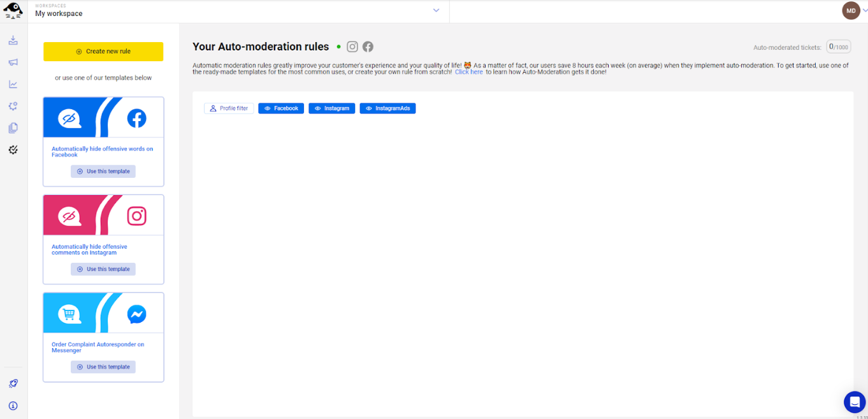
Task: Use the Messenger Order Complaint Autoresponder template
Action: coord(103,367)
